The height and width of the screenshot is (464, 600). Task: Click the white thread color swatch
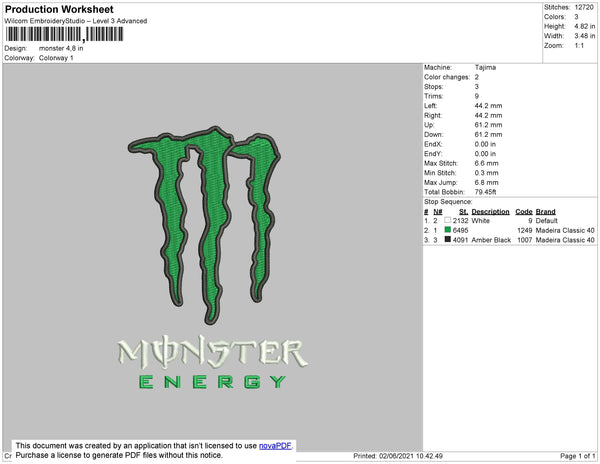tap(447, 220)
